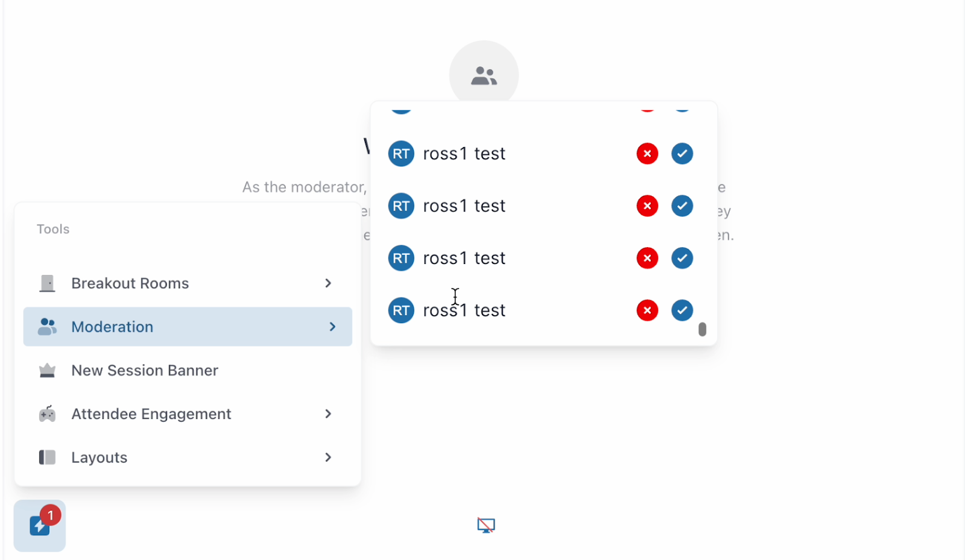Click the RT avatar of the first ross1 test
965x560 pixels.
pyautogui.click(x=400, y=154)
